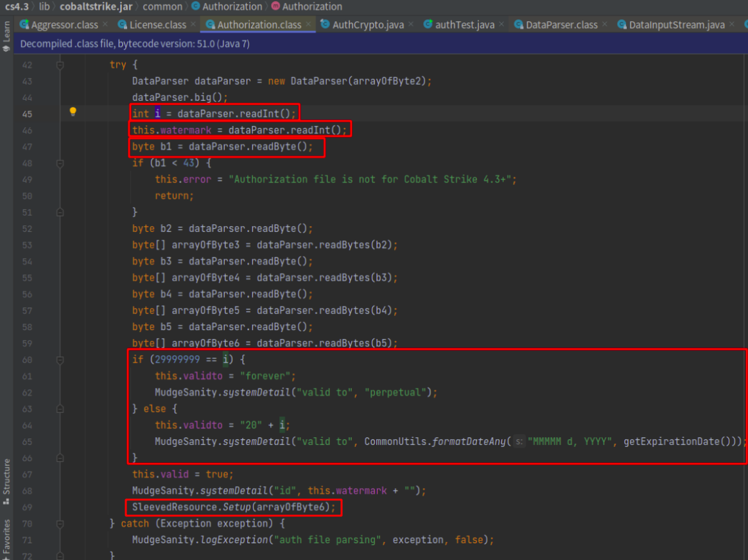Viewport: 748px width, 560px height.
Task: Close the authTest.java tab
Action: pos(501,24)
